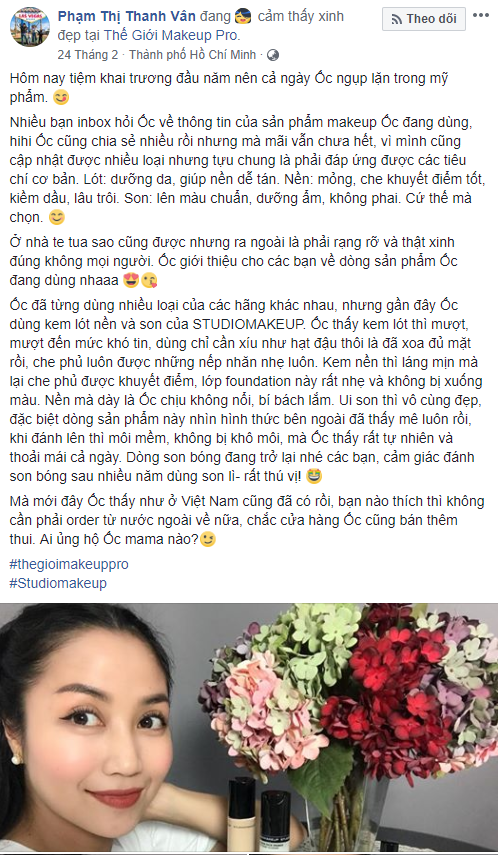The width and height of the screenshot is (498, 855).
Task: Click the heart-eyes emoji after "nhaaa"
Action: tap(133, 281)
